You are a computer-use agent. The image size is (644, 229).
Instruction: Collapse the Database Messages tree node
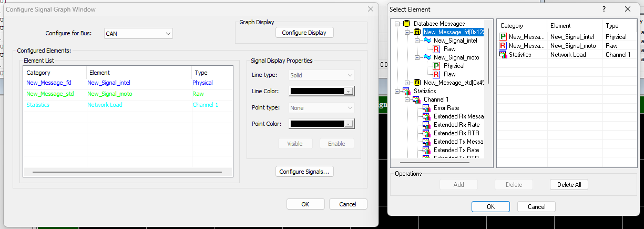(397, 24)
